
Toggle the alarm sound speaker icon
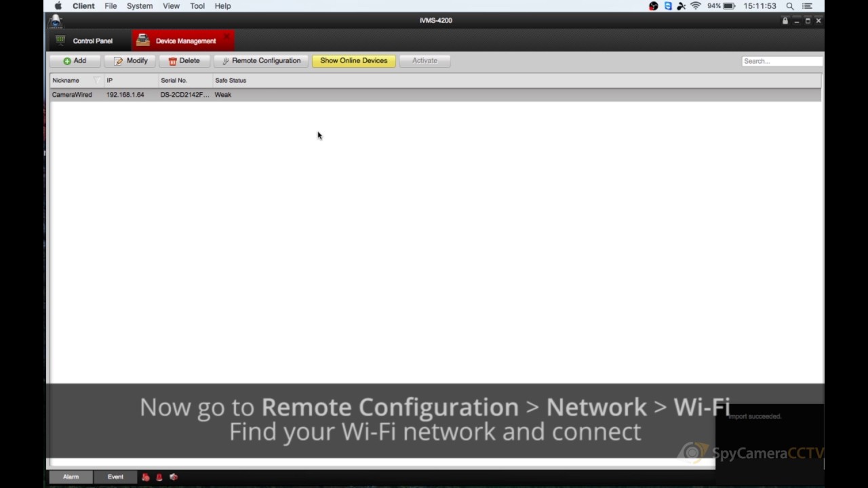coord(174,477)
